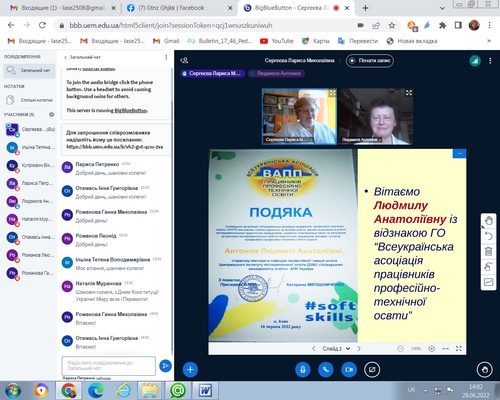Click the raise hand button at bottom right
This screenshot has width=500, height=400.
pyautogui.click(x=484, y=369)
